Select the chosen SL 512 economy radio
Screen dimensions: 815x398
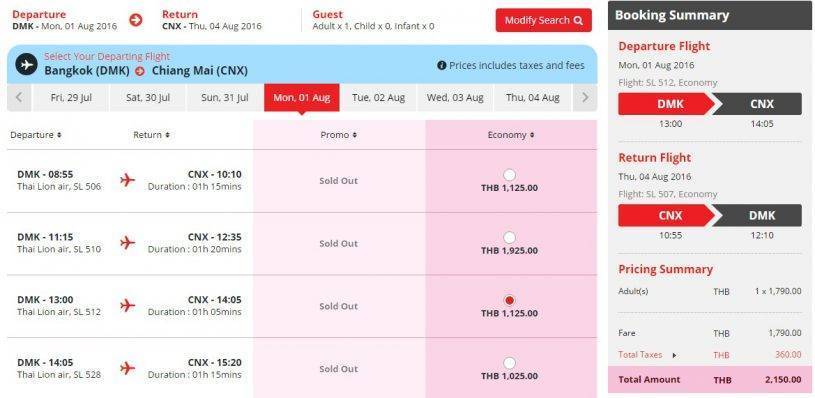point(509,300)
